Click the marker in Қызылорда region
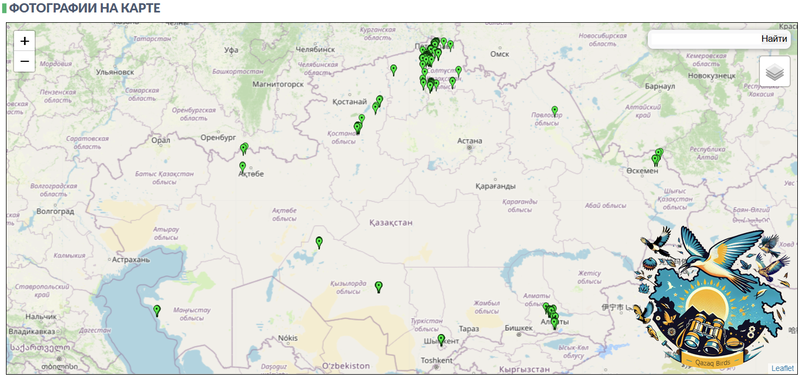 point(379,287)
